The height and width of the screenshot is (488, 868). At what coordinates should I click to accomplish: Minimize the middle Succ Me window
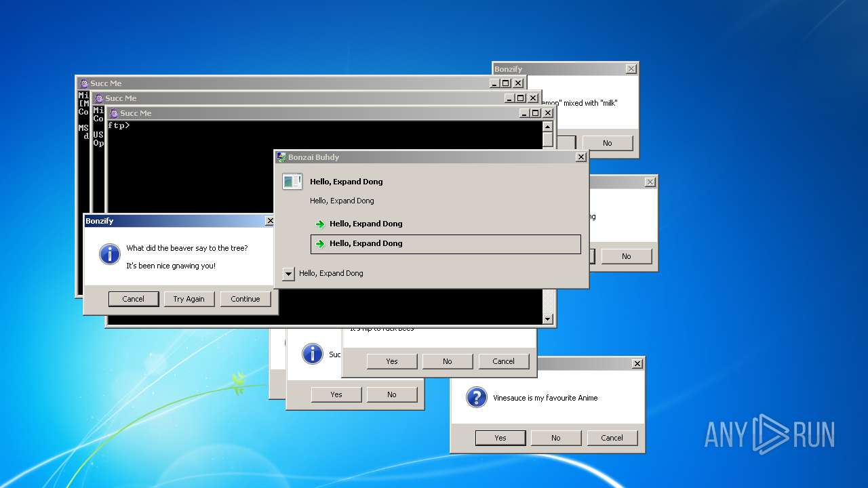pyautogui.click(x=509, y=98)
